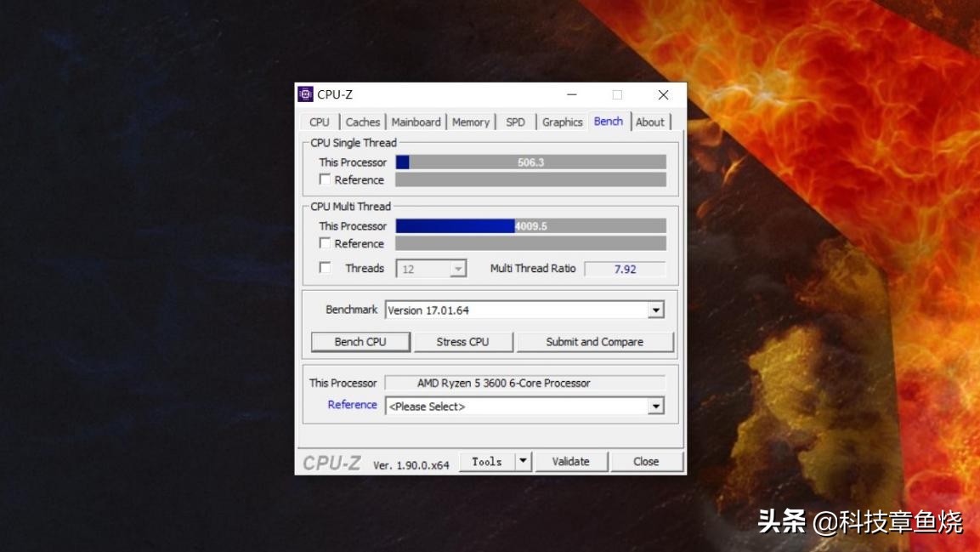980x552 pixels.
Task: Open the Caches tab
Action: 363,122
